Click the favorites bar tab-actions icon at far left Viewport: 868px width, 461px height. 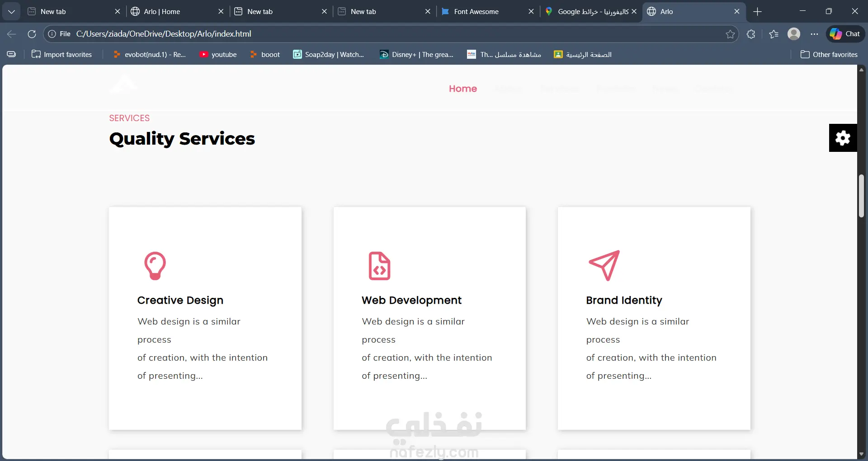coord(12,54)
